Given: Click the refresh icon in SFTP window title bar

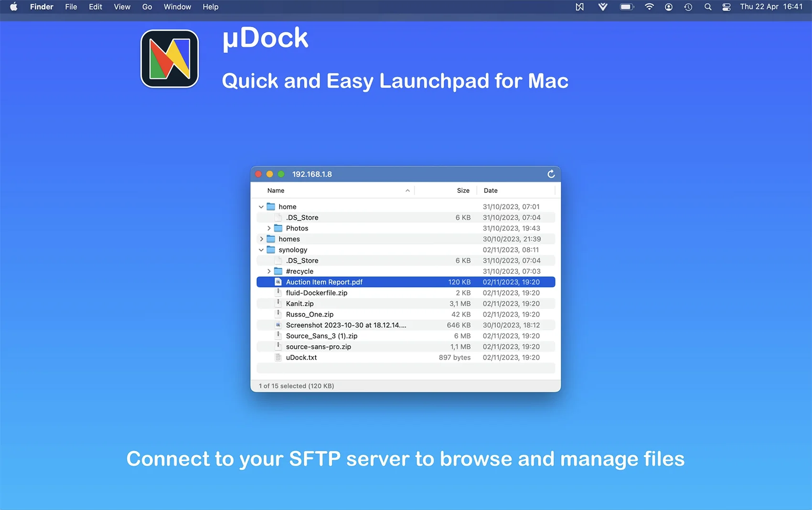Looking at the screenshot, I should (x=551, y=174).
